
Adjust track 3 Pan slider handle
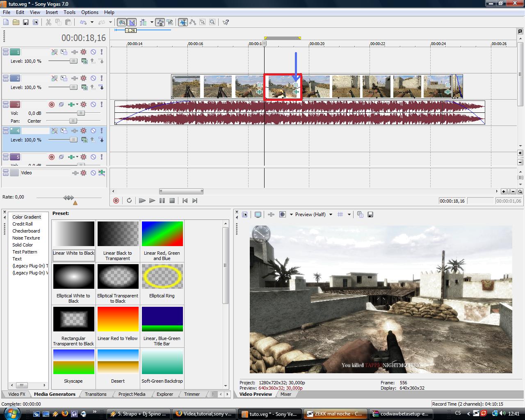(73, 121)
